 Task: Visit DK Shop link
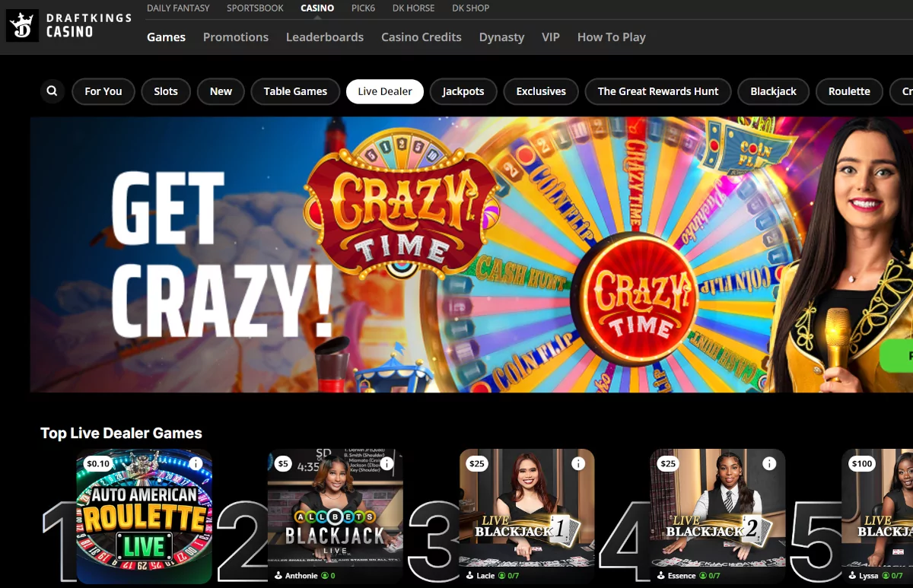pos(471,8)
